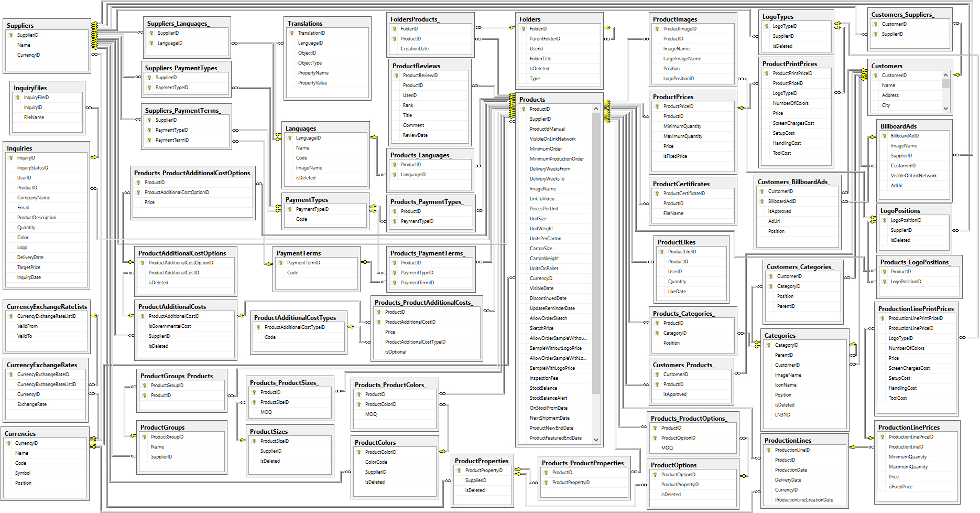The image size is (980, 513).
Task: Select the Symbol column in Currencies table
Action: (46, 473)
